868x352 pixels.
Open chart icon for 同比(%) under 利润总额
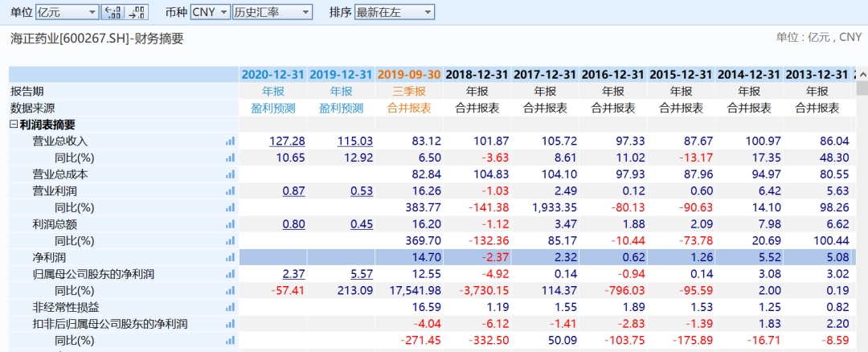[x=231, y=241]
